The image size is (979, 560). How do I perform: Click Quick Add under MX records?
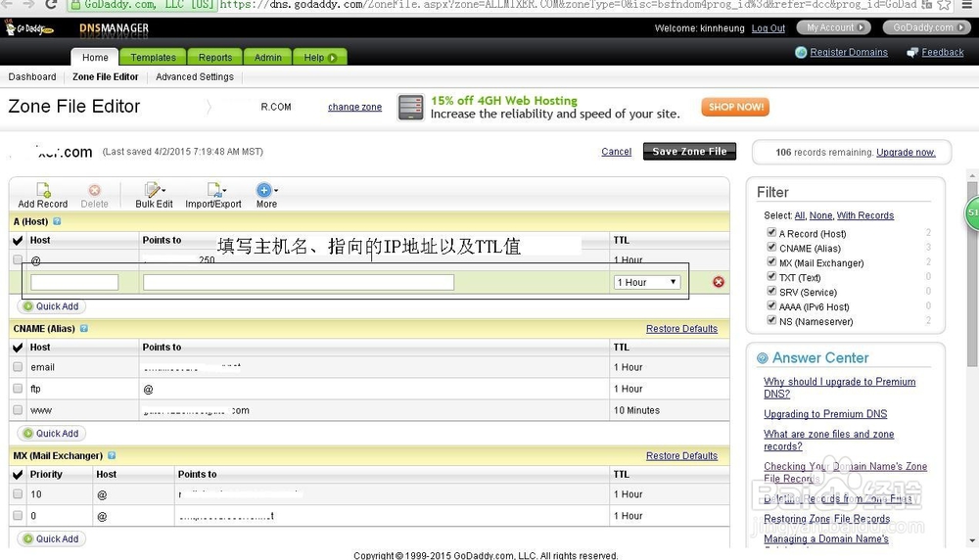point(51,538)
